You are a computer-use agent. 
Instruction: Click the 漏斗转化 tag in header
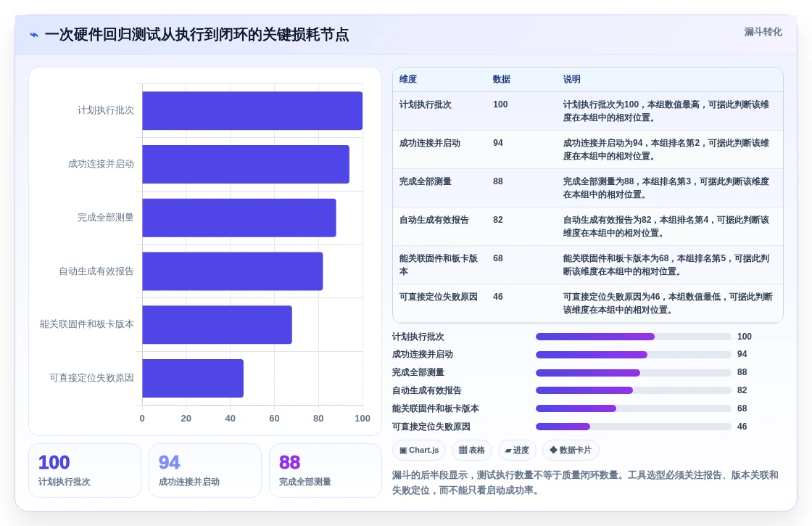[x=763, y=32]
